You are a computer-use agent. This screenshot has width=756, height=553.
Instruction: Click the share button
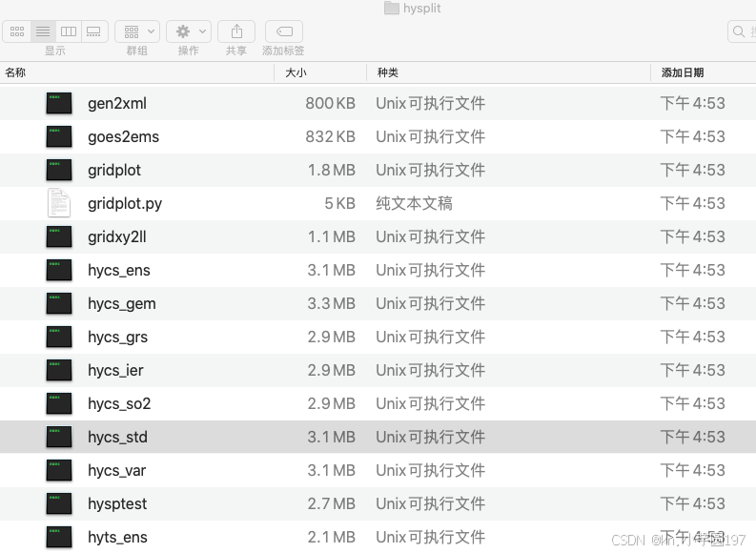click(x=236, y=31)
